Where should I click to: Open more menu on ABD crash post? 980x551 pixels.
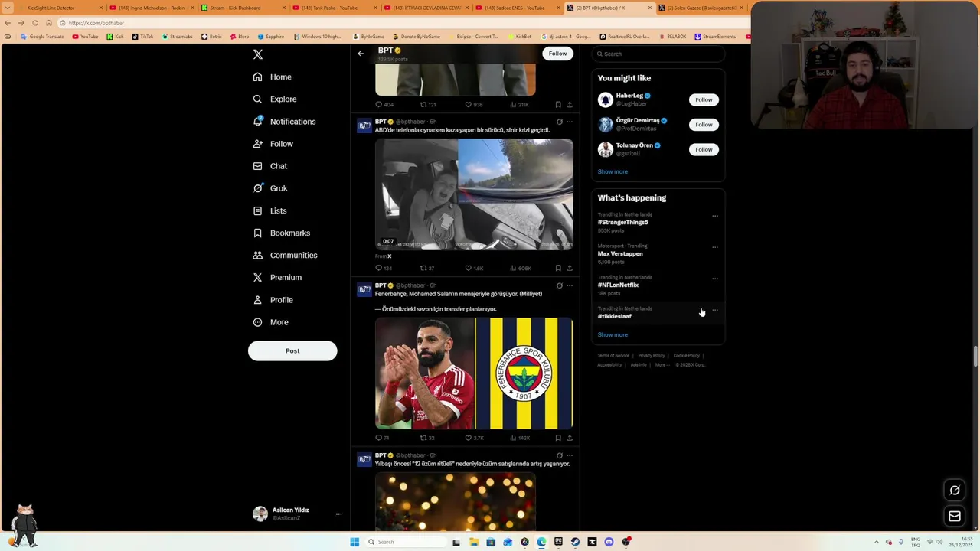[x=569, y=122]
